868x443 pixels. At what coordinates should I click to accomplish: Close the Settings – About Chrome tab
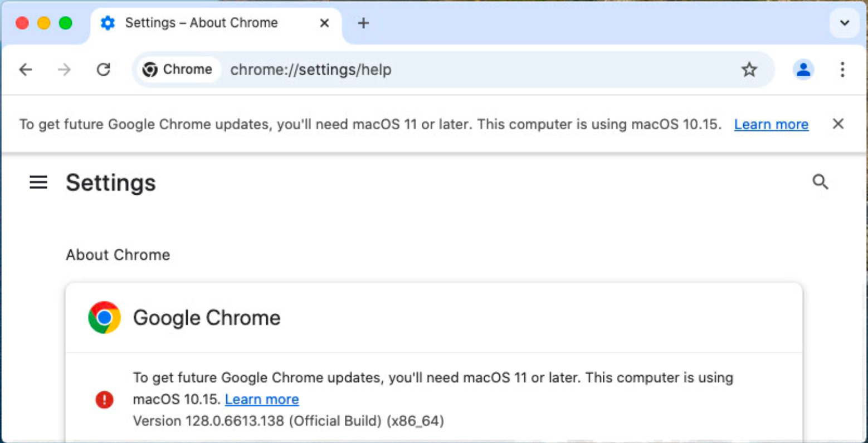(324, 23)
